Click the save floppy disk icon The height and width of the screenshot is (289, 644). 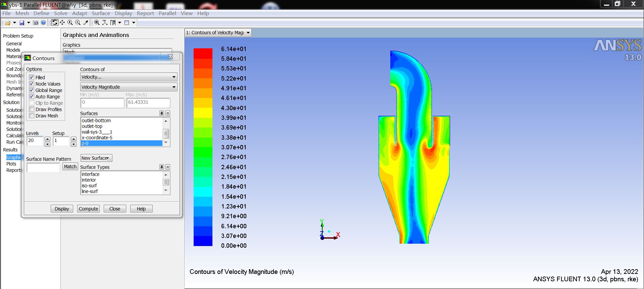click(22, 23)
